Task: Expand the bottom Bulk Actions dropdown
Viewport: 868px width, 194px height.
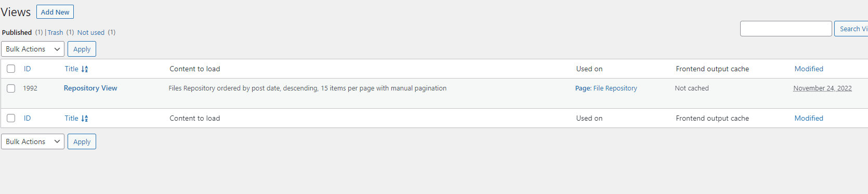Action: click(x=33, y=141)
